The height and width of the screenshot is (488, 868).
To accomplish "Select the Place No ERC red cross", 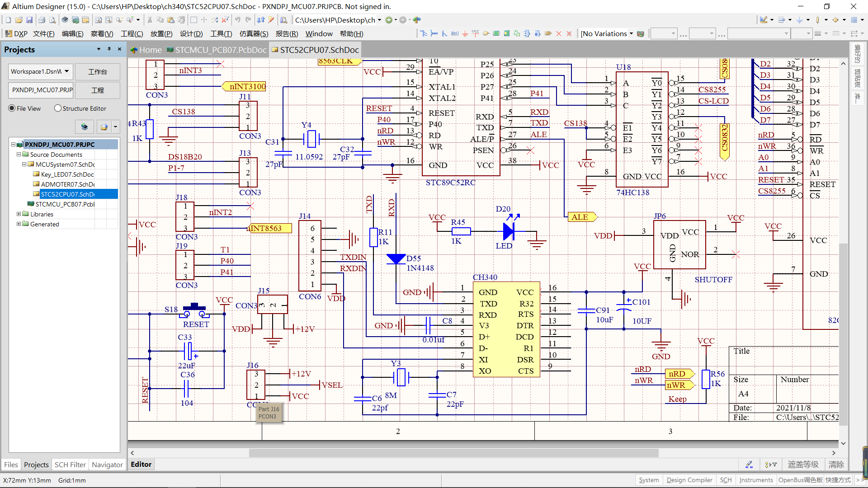I will [559, 33].
